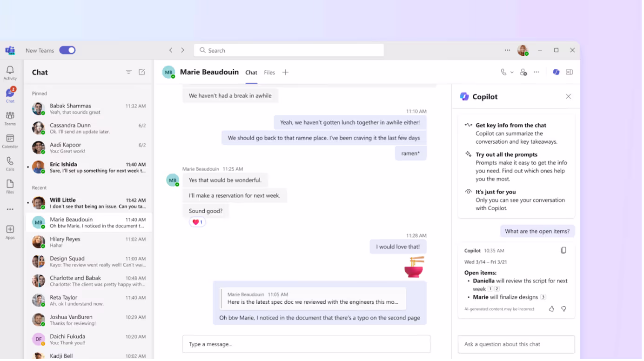Open chat with Kadji Bell
644x361 pixels.
pos(88,356)
